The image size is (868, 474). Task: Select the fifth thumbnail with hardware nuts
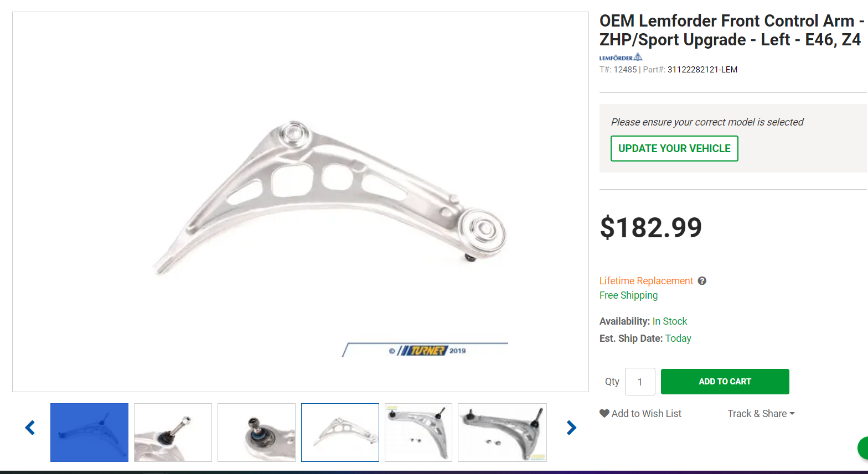point(418,433)
